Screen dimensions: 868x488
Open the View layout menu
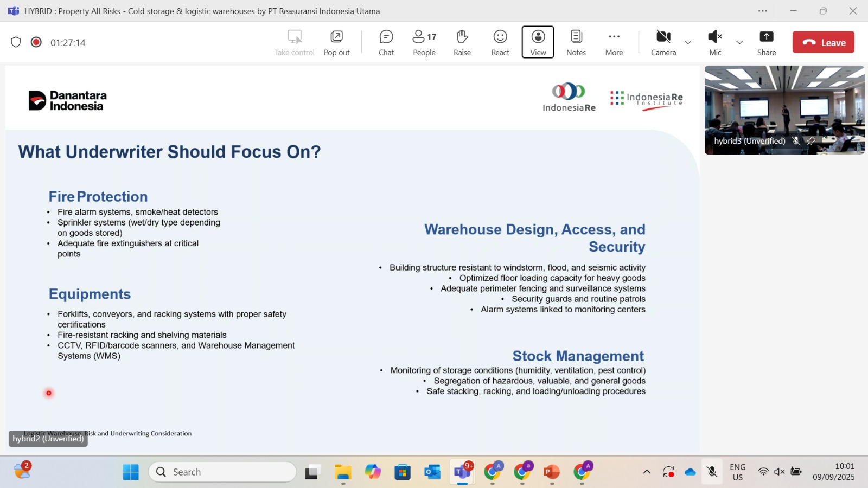(538, 42)
